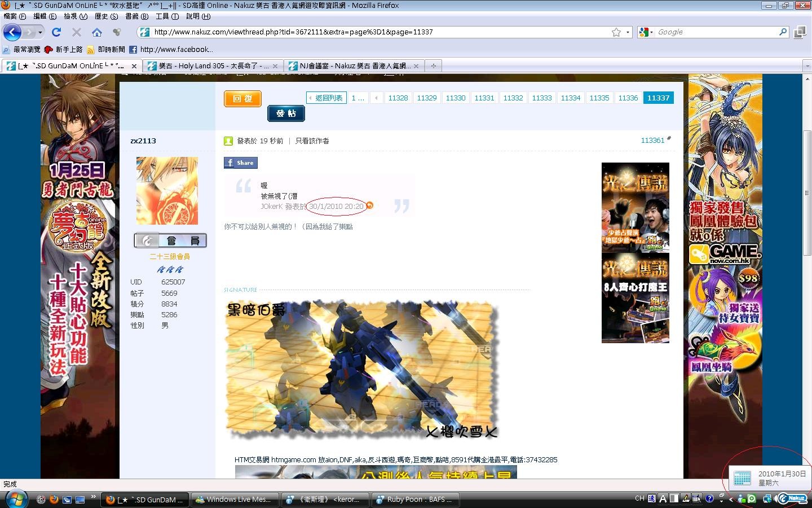The height and width of the screenshot is (508, 812).
Task: Switch to the Windows Live Messenger taskbar button
Action: [x=234, y=499]
